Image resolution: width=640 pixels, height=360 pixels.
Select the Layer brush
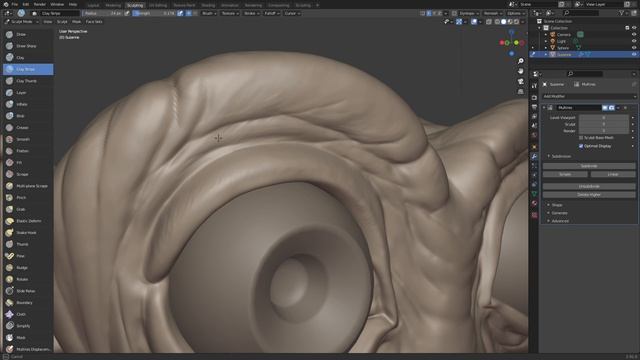point(28,93)
